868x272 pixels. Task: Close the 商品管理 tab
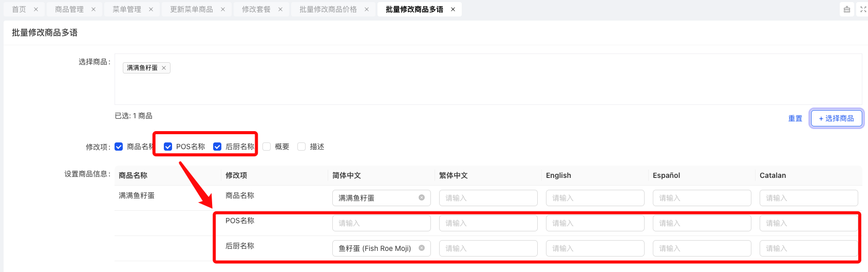(x=93, y=9)
